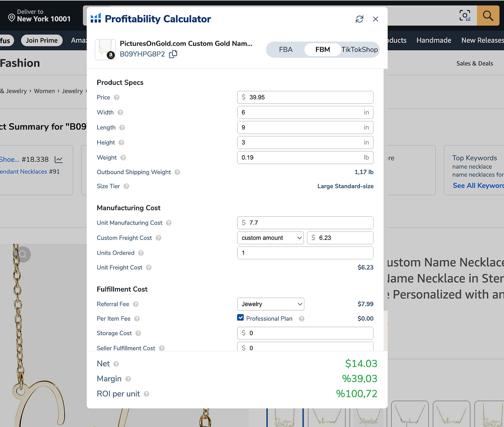Viewport: 504px width, 427px height.
Task: Click the Storage Cost input field
Action: coord(305,333)
